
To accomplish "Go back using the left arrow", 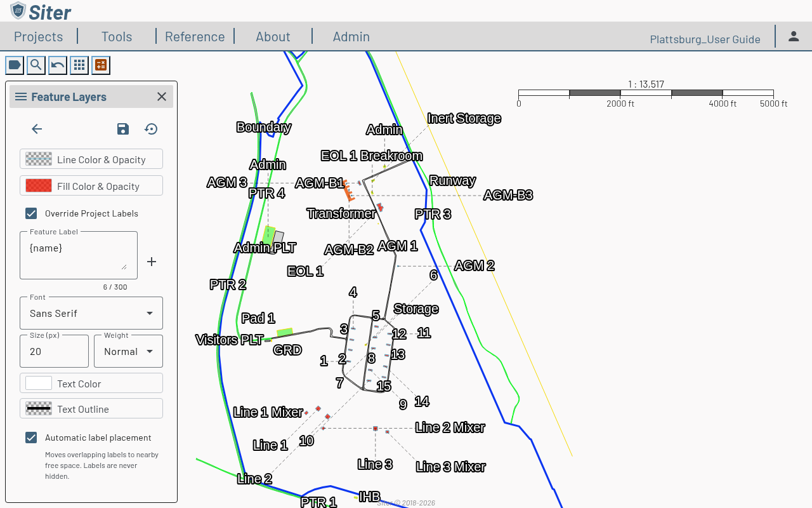I will tap(37, 129).
